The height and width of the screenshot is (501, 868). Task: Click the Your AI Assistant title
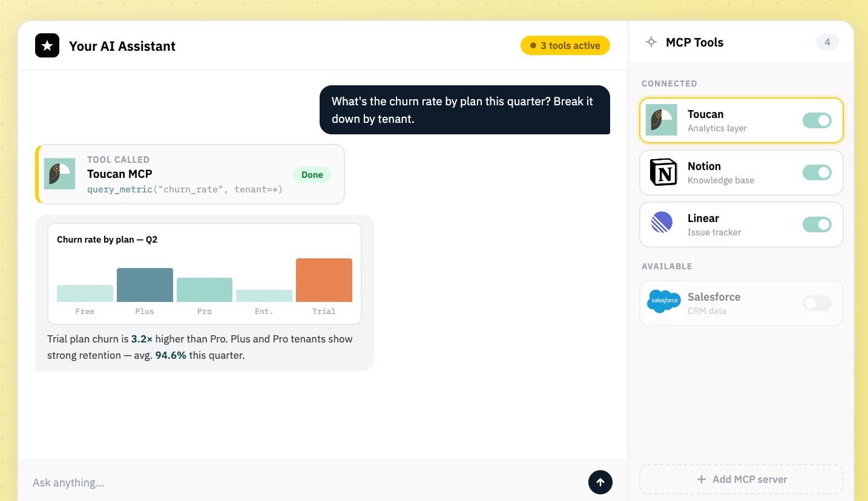[x=122, y=46]
